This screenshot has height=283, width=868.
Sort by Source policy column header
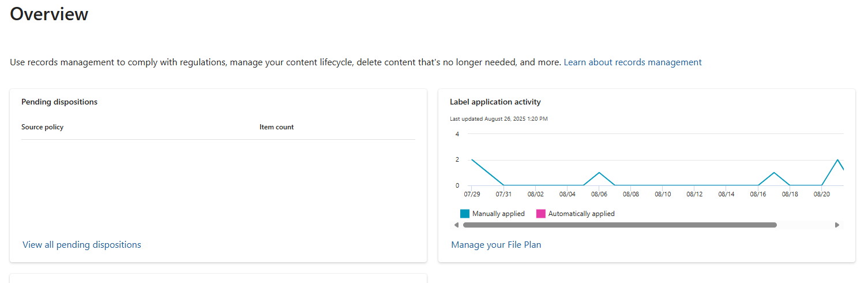(42, 127)
